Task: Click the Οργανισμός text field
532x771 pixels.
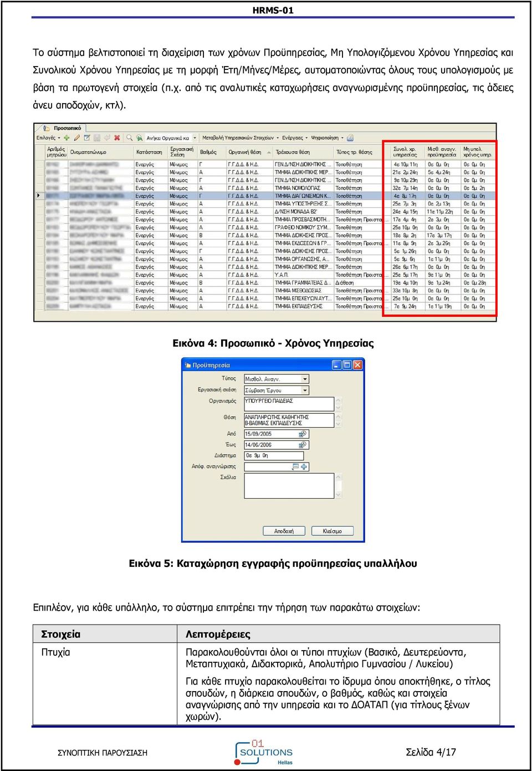Action: click(289, 404)
